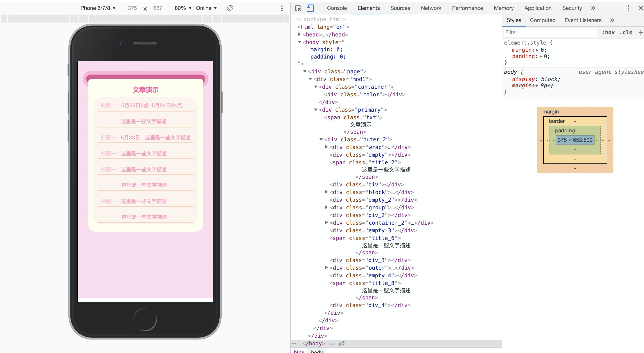Open the 80% zoom dropdown
Image resolution: width=644 pixels, height=353 pixels.
183,8
